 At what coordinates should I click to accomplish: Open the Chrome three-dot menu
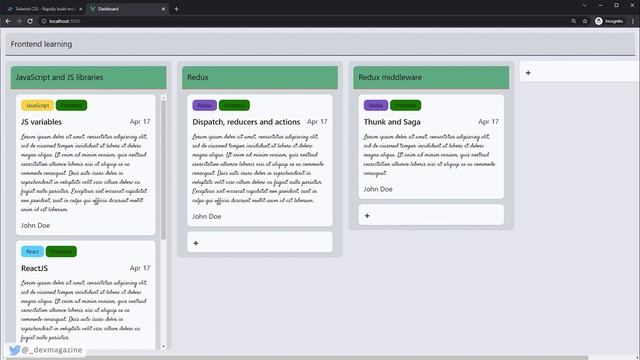pos(633,21)
